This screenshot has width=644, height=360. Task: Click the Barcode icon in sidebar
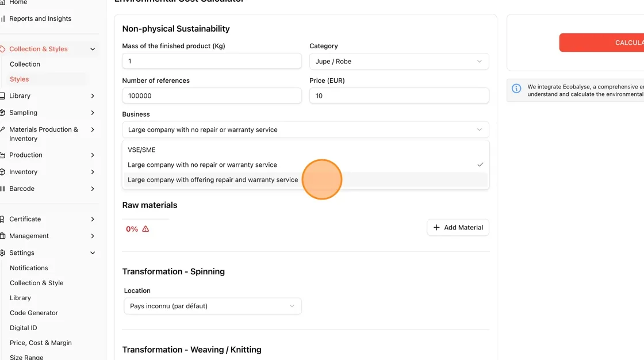(2, 189)
